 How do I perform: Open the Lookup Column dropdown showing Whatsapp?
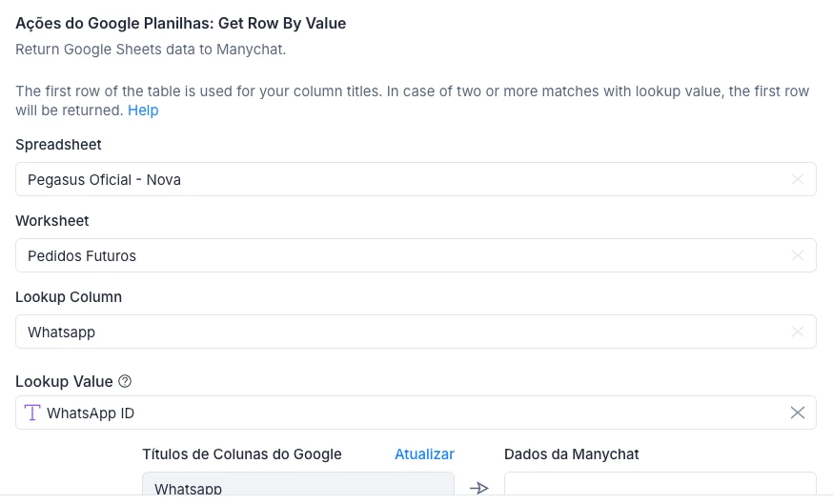pyautogui.click(x=400, y=332)
